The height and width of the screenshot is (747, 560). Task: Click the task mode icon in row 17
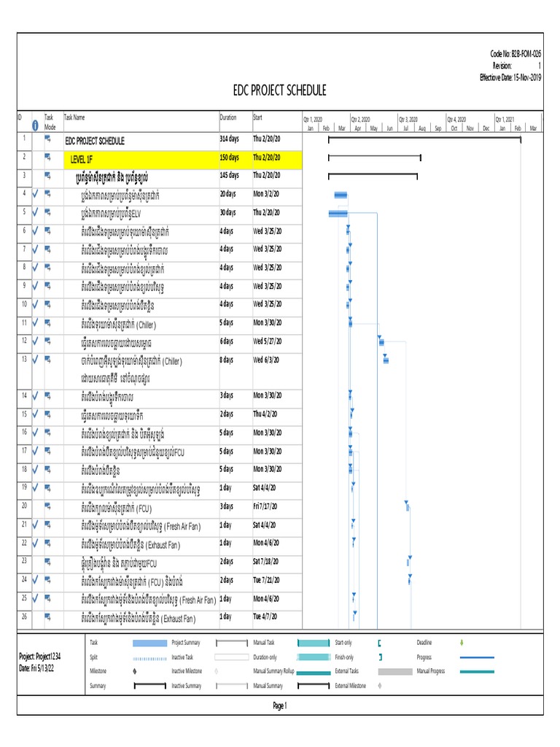pyautogui.click(x=47, y=451)
